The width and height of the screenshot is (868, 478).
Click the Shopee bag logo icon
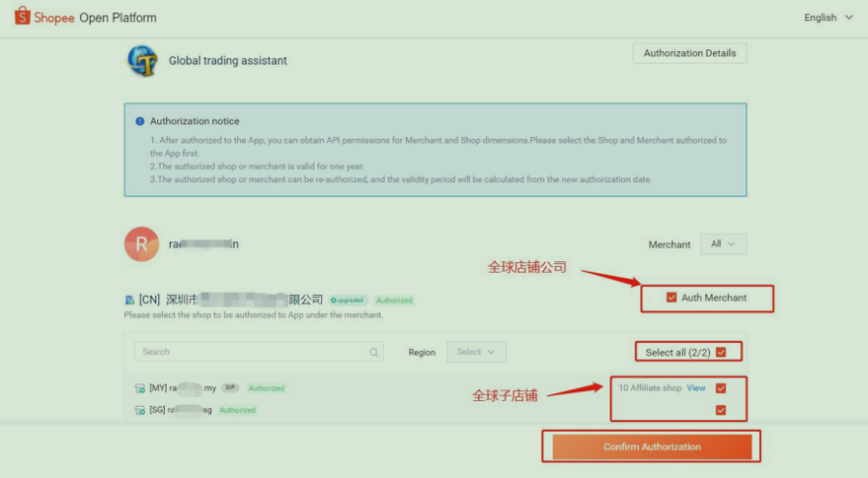[x=22, y=16]
